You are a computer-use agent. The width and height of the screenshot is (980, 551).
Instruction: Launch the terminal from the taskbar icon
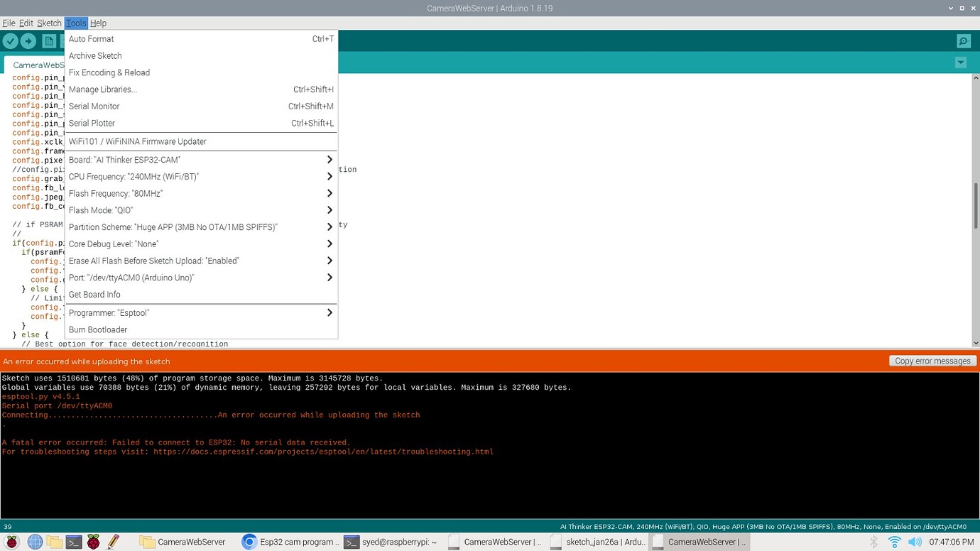click(73, 541)
